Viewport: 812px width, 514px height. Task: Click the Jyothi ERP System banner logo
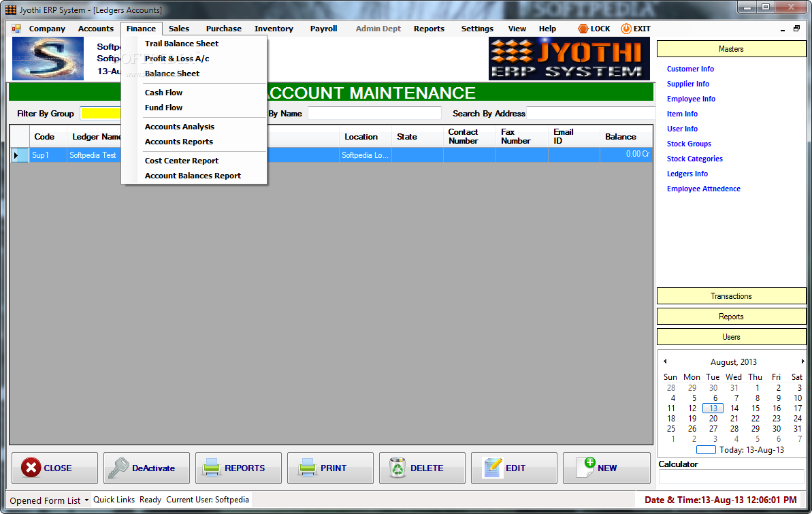pyautogui.click(x=569, y=59)
